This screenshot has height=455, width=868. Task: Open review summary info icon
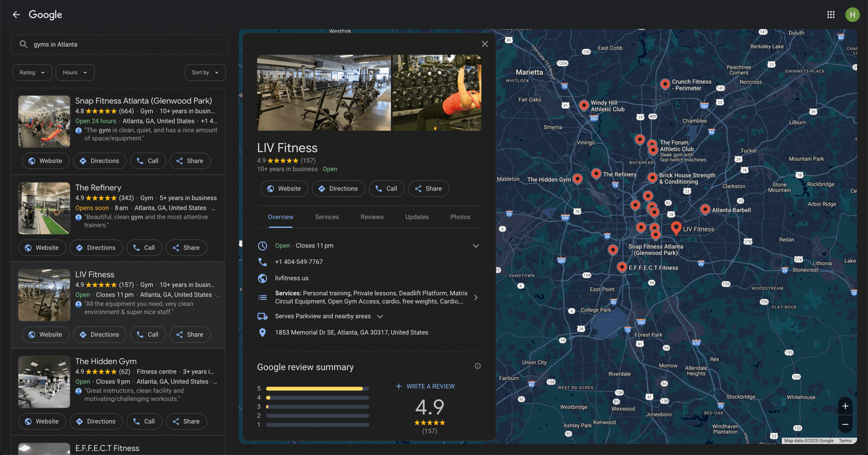tap(477, 366)
